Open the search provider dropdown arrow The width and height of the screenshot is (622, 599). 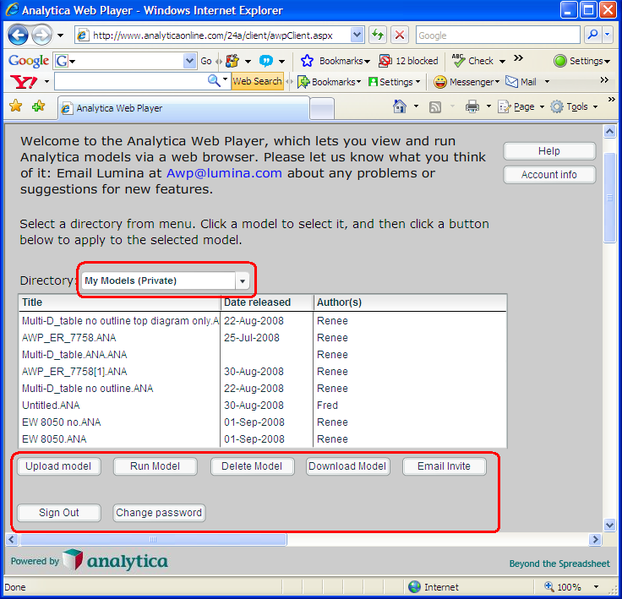click(608, 35)
